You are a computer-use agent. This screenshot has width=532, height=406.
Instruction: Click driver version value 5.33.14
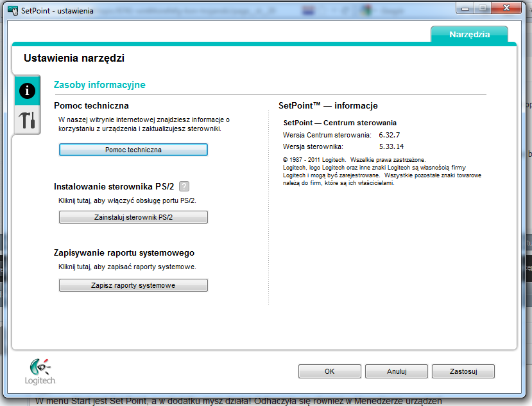coord(391,146)
